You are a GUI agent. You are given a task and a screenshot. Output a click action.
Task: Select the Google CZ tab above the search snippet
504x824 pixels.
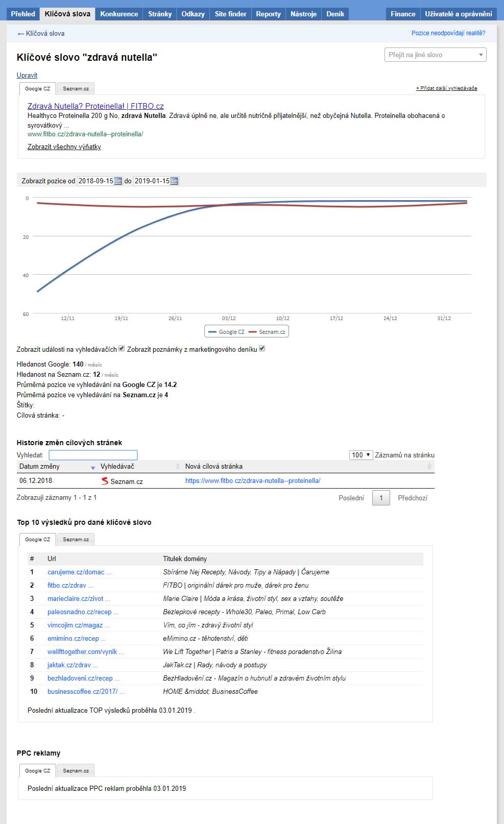click(38, 89)
